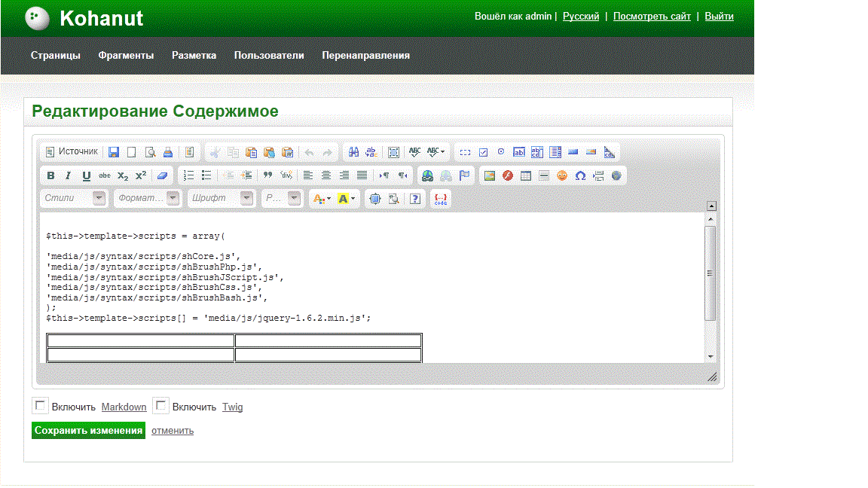Insert a selection list form element

click(x=555, y=152)
